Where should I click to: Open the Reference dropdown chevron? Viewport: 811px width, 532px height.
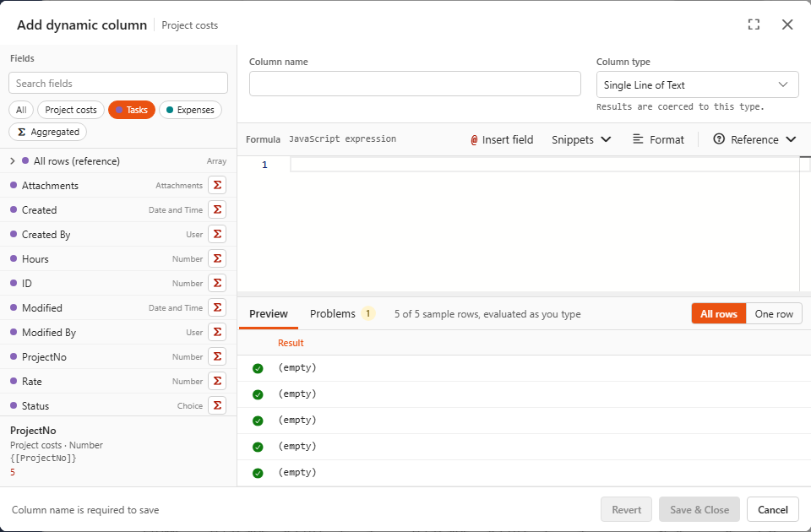(791, 139)
